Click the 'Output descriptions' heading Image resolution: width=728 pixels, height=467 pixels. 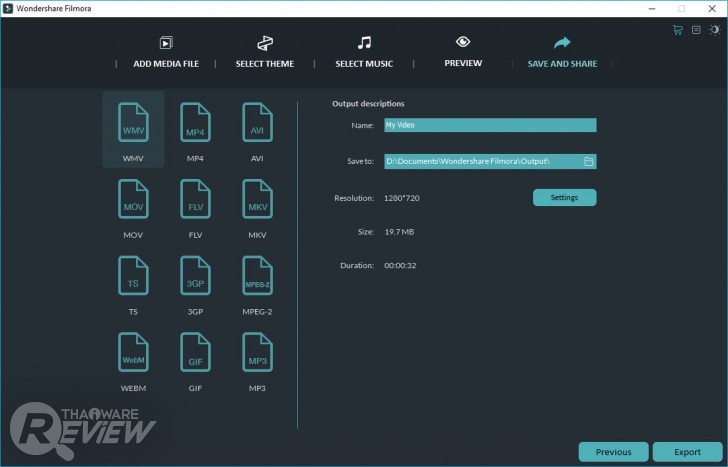(x=368, y=104)
